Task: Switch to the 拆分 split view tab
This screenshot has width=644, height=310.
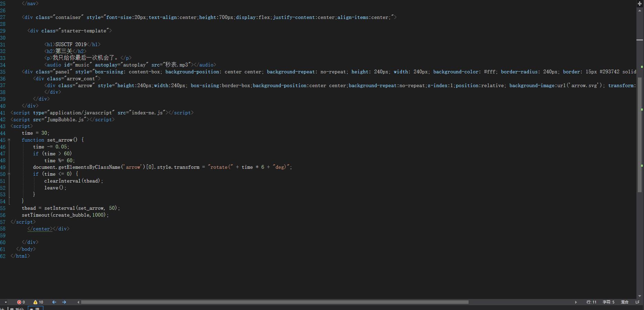Action: pyautogui.click(x=17, y=309)
